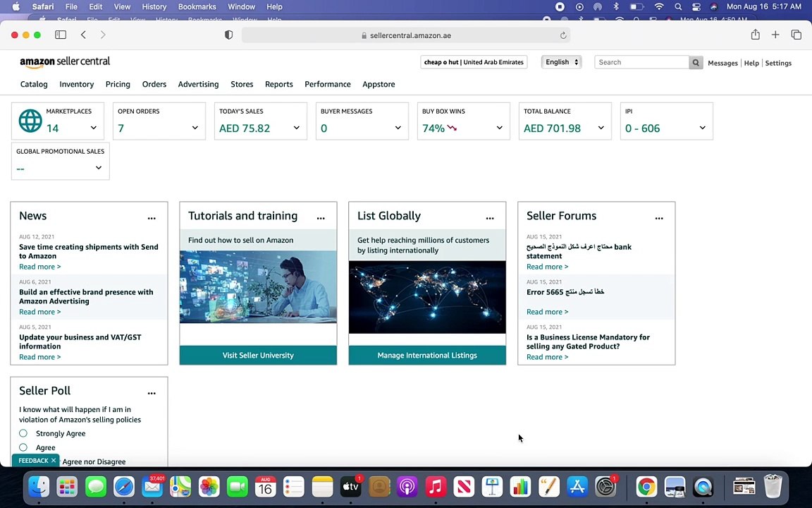The image size is (812, 508).
Task: Click the world map List Globally image
Action: pyautogui.click(x=427, y=297)
